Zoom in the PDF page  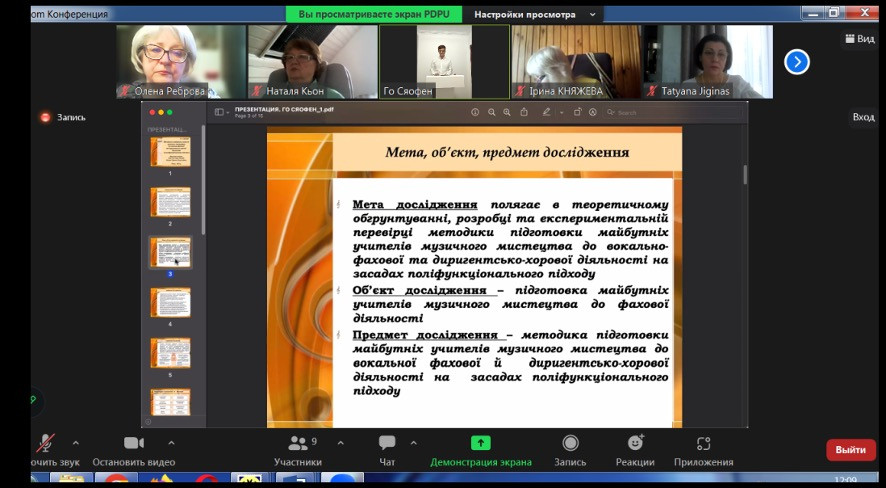507,112
